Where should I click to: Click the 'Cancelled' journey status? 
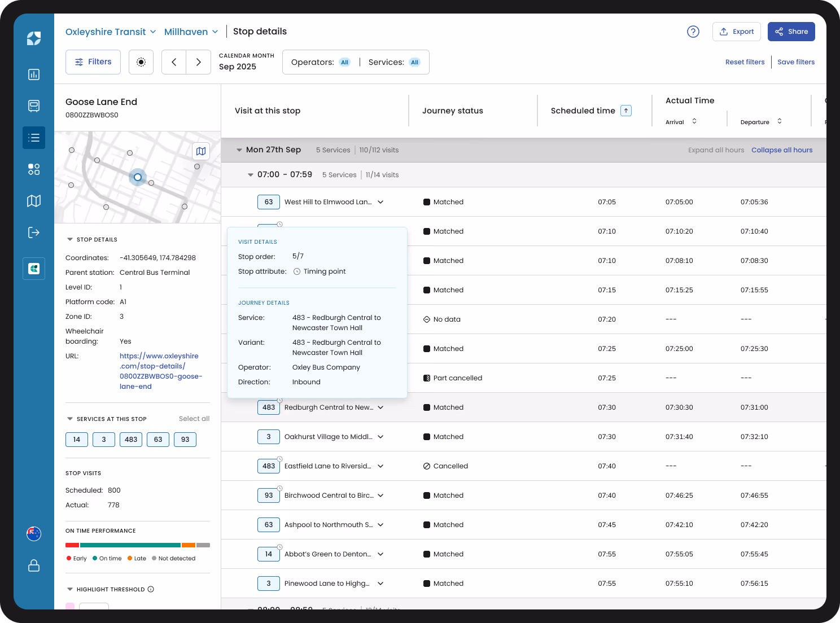446,466
